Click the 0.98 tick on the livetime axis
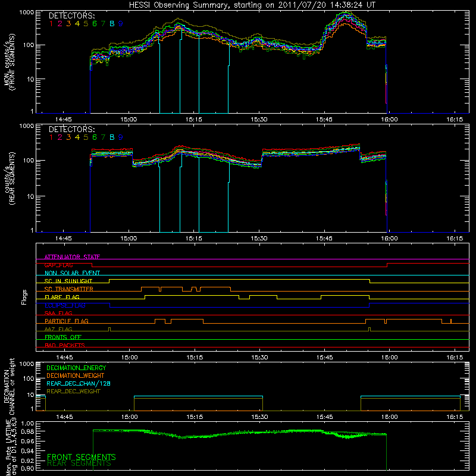The image size is (476, 476). point(27,431)
